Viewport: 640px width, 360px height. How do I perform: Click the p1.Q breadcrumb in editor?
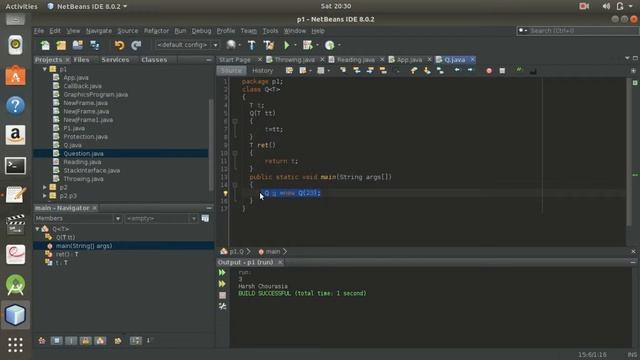tap(236, 252)
